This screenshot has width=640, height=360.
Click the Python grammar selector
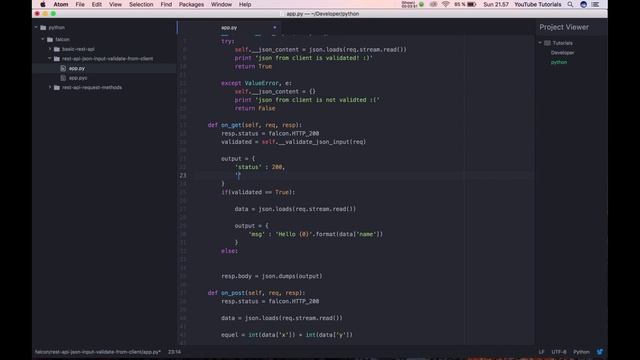click(581, 352)
